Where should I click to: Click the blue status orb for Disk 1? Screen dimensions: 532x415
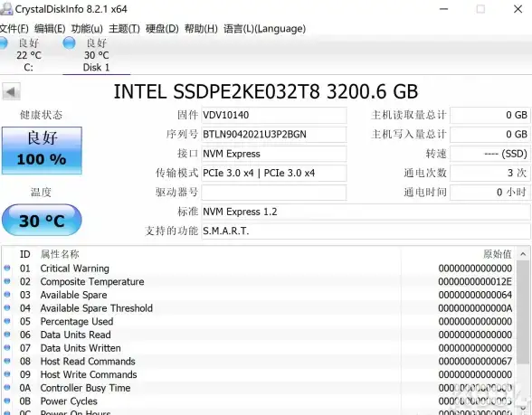pos(69,43)
